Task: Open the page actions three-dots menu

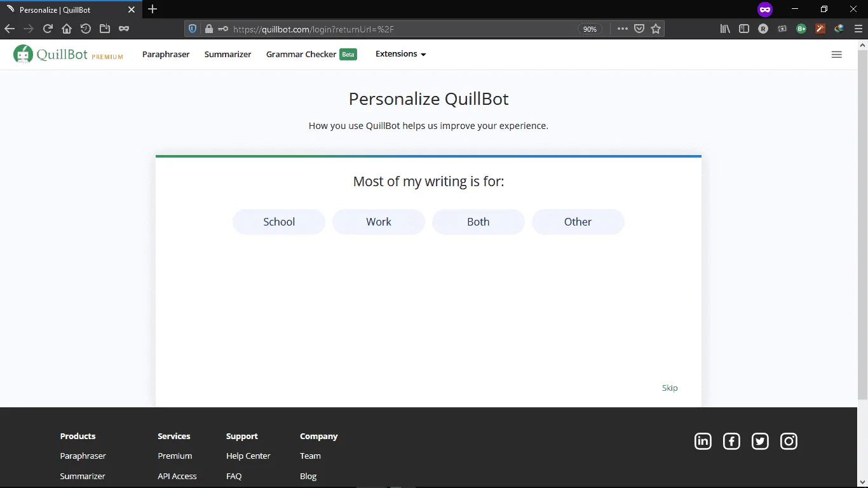Action: coord(622,29)
